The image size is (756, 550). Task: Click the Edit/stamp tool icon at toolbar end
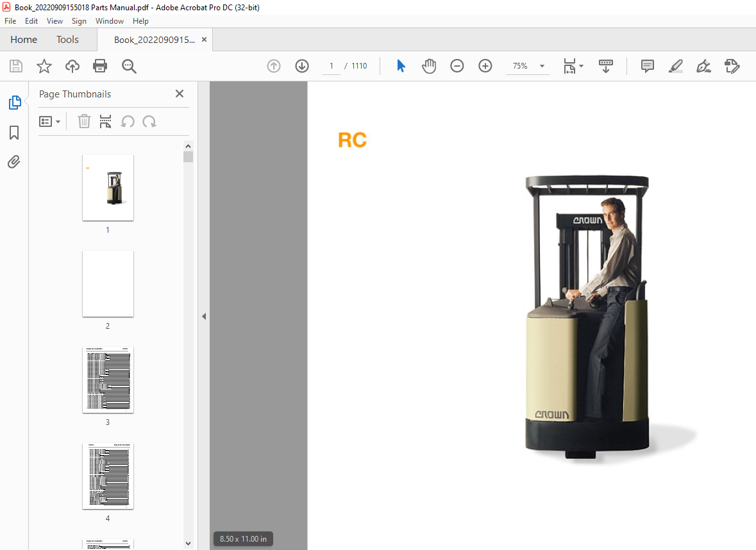732,66
